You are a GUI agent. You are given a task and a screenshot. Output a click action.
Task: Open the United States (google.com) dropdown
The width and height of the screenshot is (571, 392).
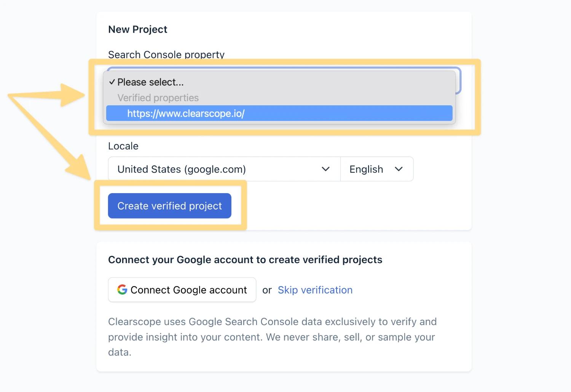coord(224,169)
